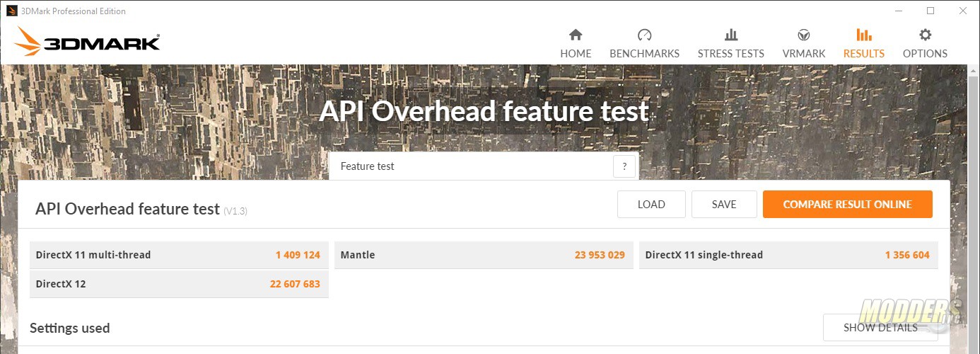Click the 3DMark title bar app icon
980x354 pixels.
pyautogui.click(x=12, y=11)
